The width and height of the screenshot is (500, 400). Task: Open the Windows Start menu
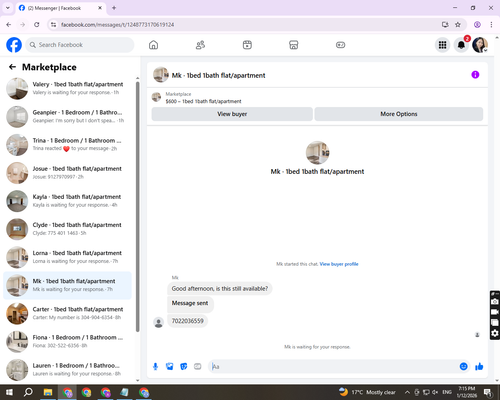click(x=9, y=392)
